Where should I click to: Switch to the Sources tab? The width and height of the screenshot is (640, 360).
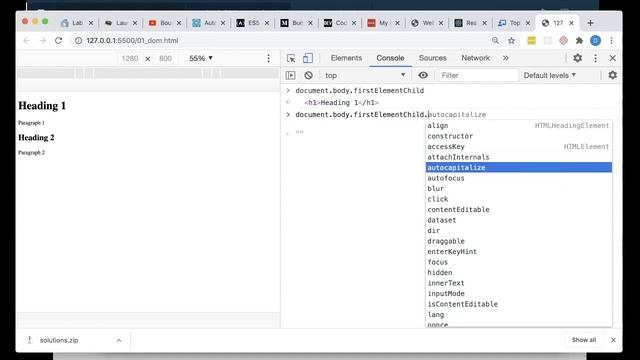coord(433,58)
